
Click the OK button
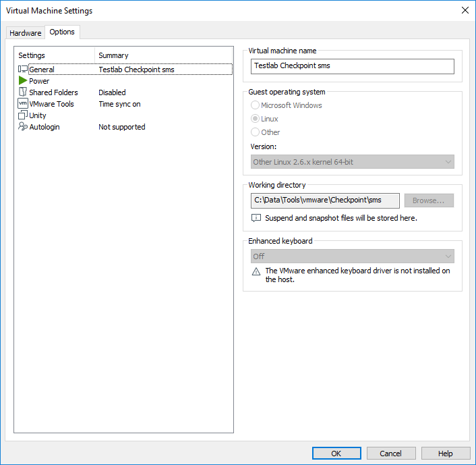click(x=336, y=454)
